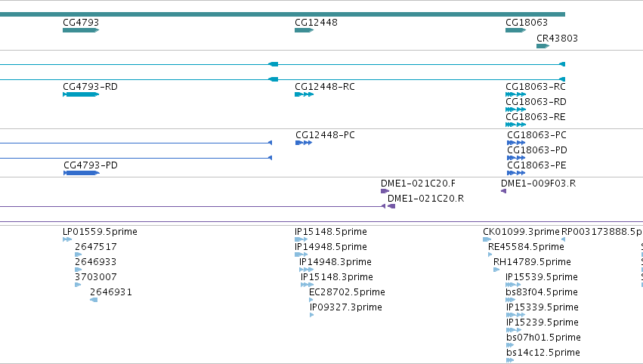This screenshot has width=643, height=364.
Task: Click the bs07h01.5prime label
Action: pyautogui.click(x=543, y=338)
